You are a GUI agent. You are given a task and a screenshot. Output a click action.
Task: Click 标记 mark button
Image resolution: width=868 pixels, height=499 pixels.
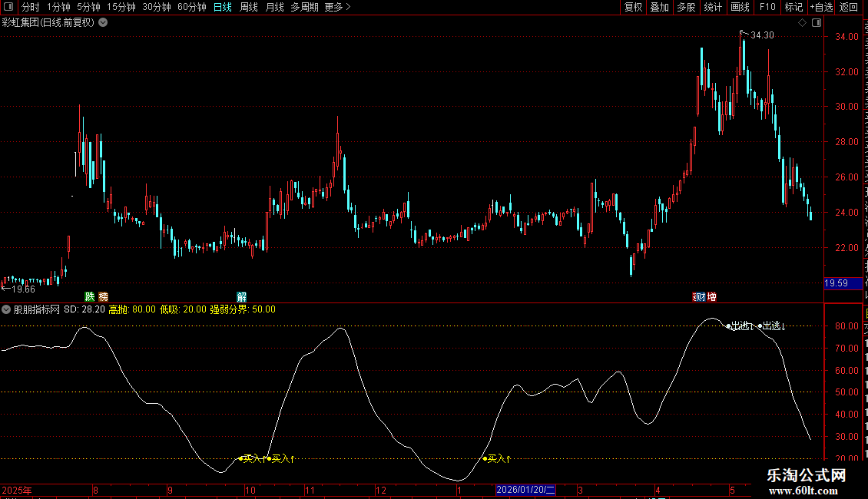[793, 7]
